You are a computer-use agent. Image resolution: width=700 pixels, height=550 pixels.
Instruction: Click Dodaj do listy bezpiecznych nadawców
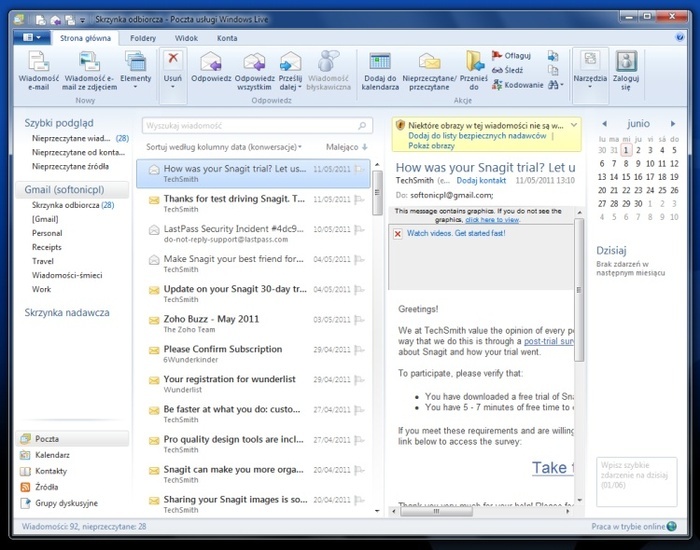tap(477, 136)
